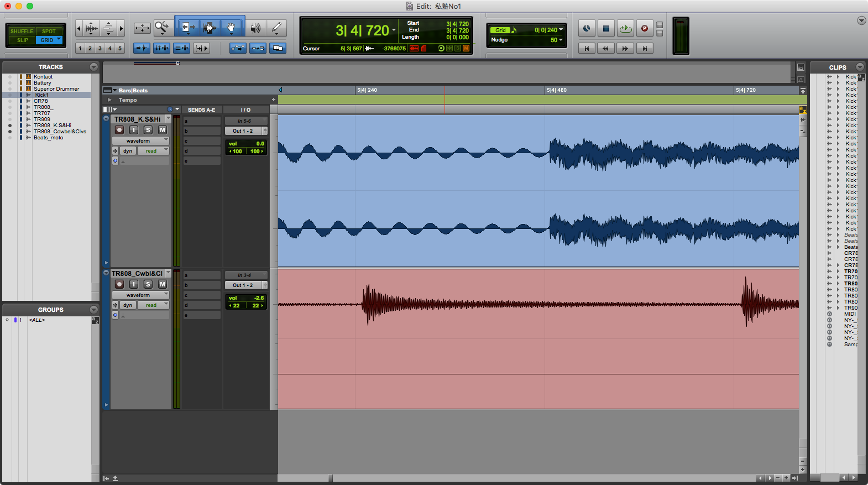Click TR808_K.S&Hi dyn button
This screenshot has width=868, height=485.
(128, 151)
